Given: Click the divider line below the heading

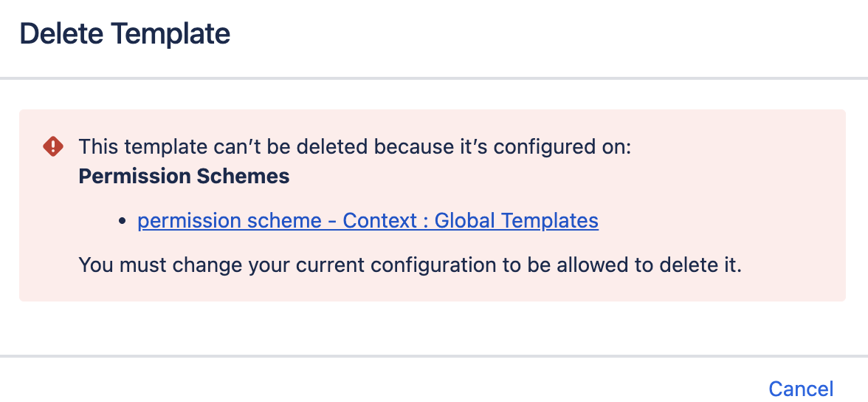Looking at the screenshot, I should click(x=434, y=78).
